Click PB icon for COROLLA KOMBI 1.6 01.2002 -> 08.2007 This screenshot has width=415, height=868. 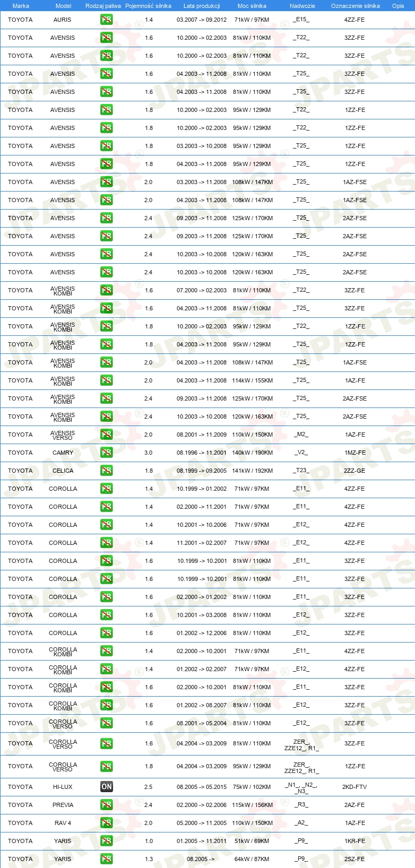point(107,705)
